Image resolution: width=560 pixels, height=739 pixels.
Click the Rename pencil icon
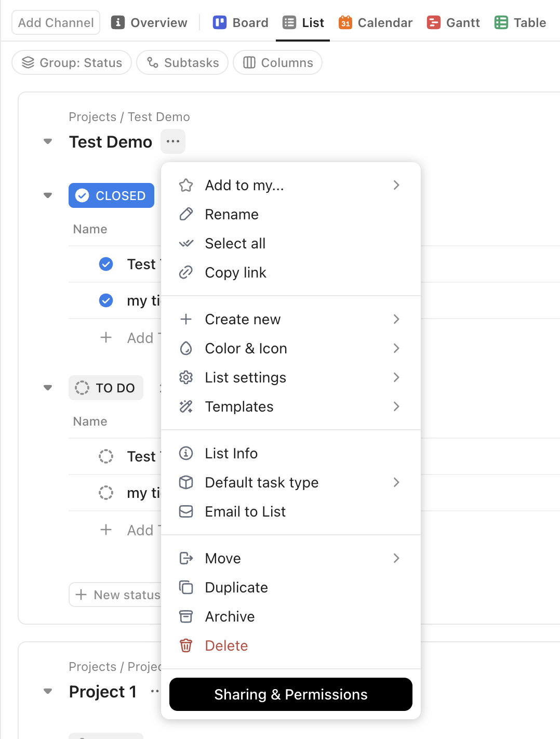(x=186, y=214)
